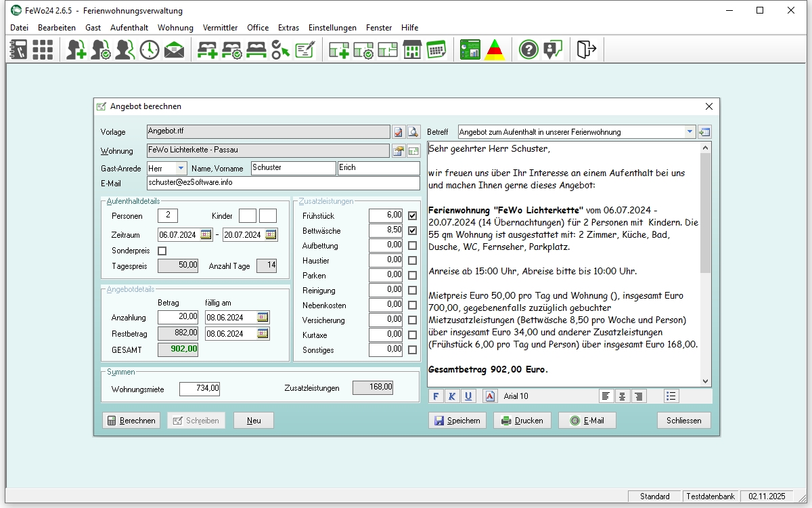
Task: Open the help question mark icon
Action: tap(528, 49)
